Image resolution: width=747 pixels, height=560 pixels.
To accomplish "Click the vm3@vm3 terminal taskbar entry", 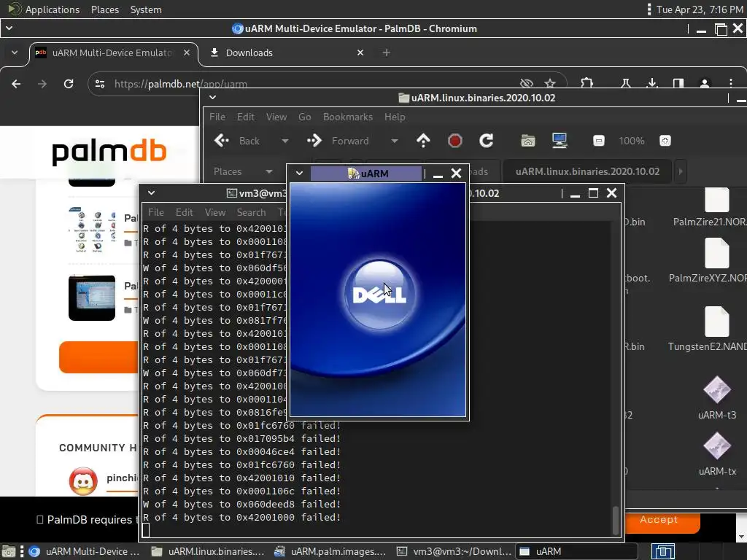I will click(x=454, y=551).
